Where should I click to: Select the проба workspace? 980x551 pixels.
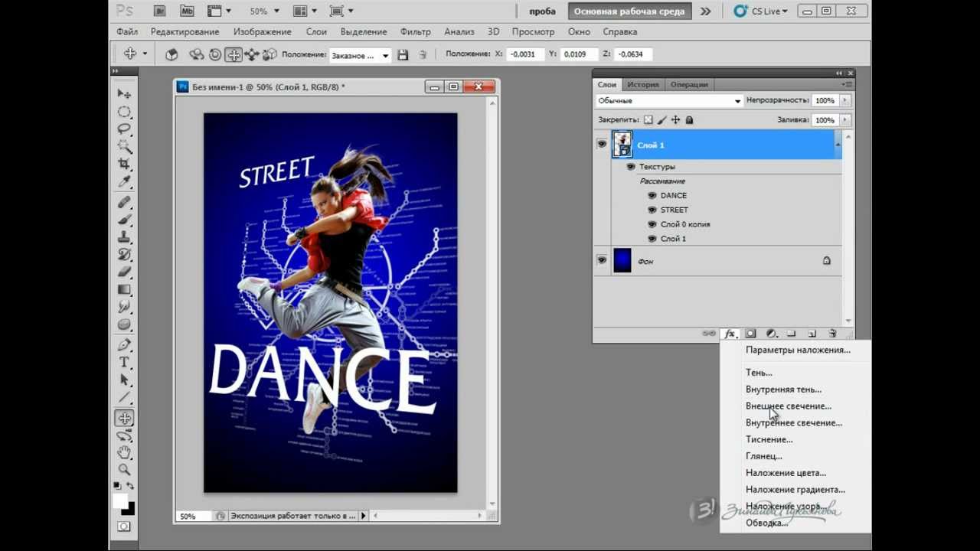(x=542, y=11)
